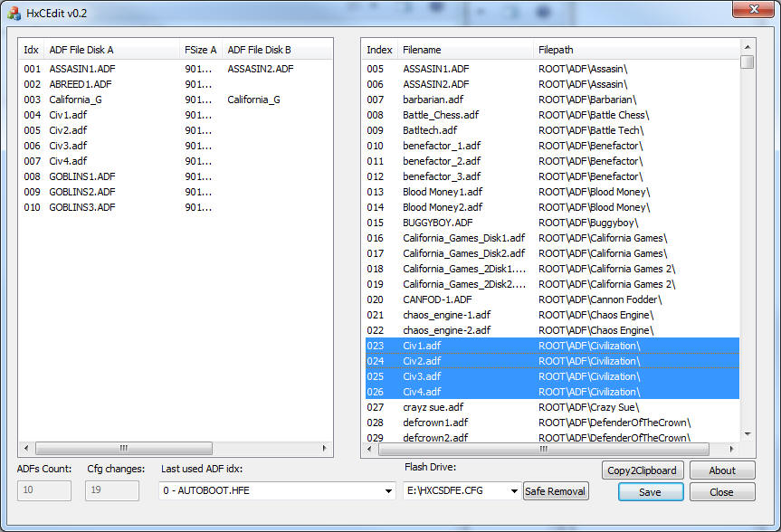Close the HxCEdit window with X

(x=754, y=9)
